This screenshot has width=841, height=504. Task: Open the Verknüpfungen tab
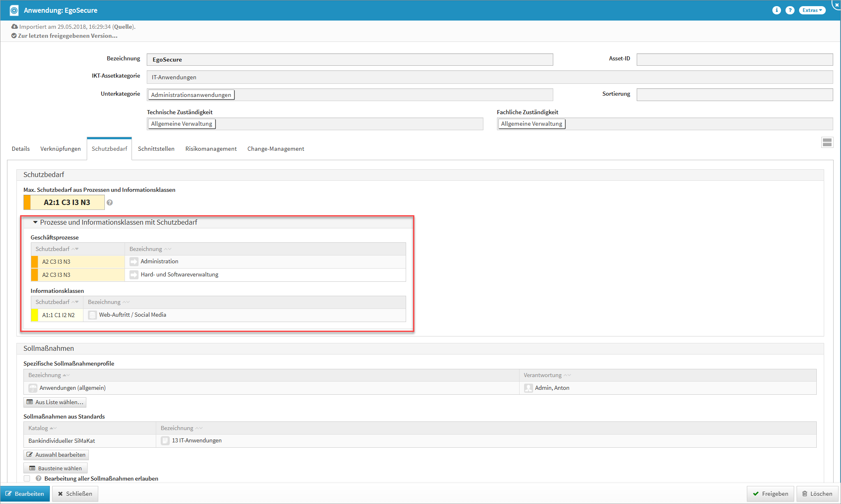pos(60,149)
